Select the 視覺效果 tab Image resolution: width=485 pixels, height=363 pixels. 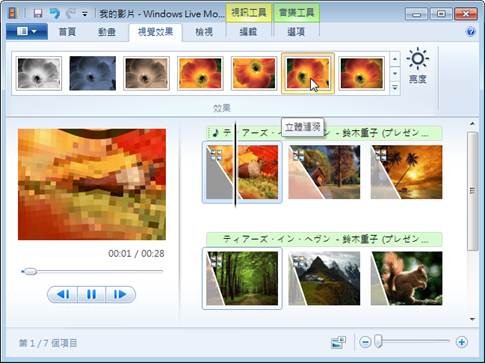point(155,32)
